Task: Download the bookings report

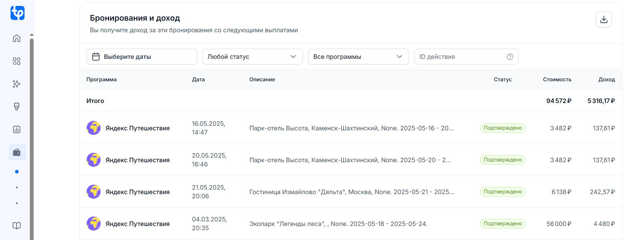Action: (604, 20)
